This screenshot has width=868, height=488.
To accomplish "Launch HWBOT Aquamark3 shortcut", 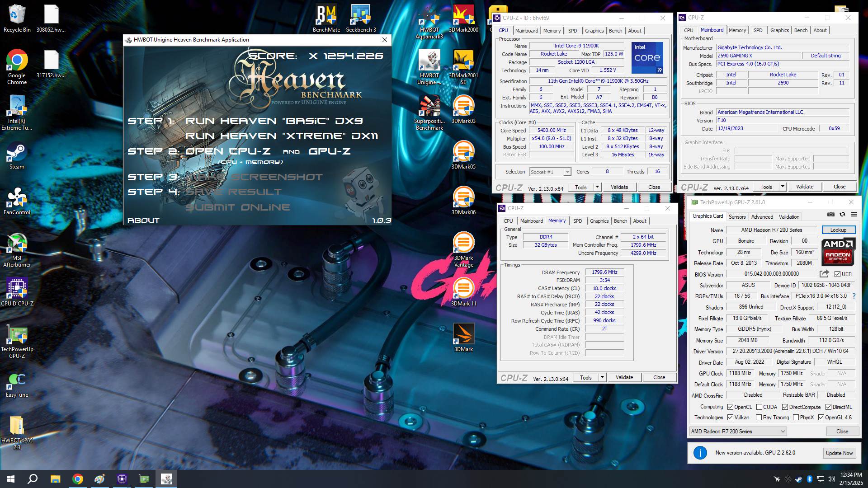I will tap(429, 22).
